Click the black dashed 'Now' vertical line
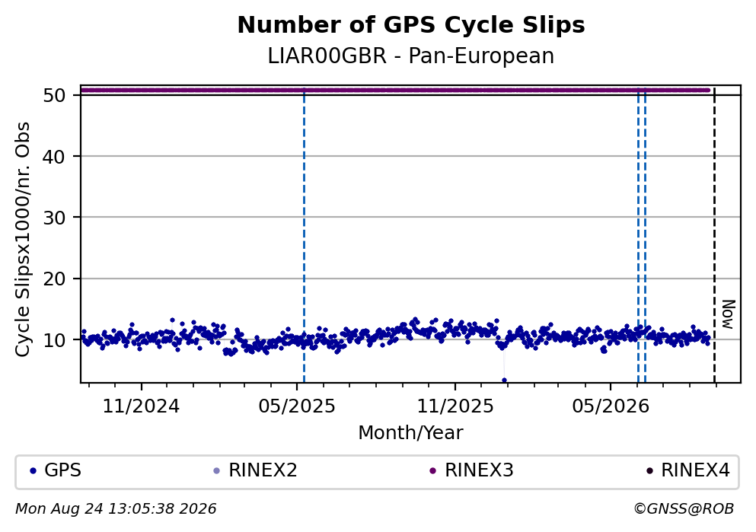 [714, 236]
